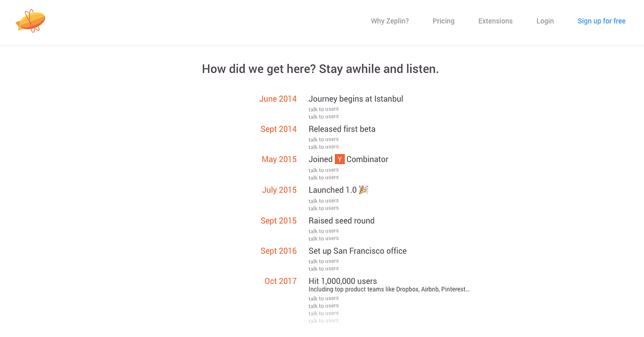Click the "Combinator" text
The width and height of the screenshot is (644, 337).
(368, 159)
